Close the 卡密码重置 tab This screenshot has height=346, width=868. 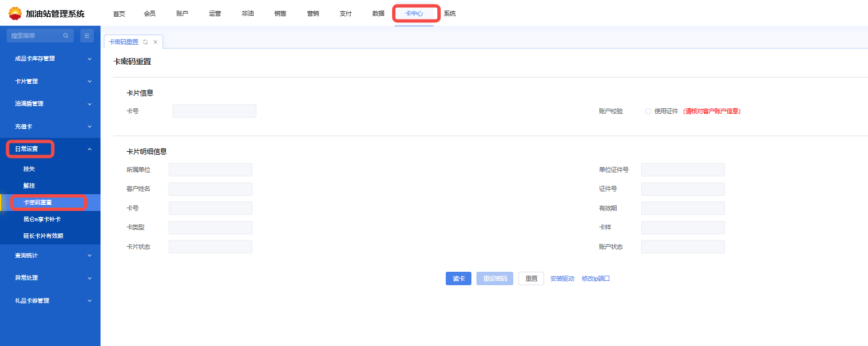pos(155,42)
